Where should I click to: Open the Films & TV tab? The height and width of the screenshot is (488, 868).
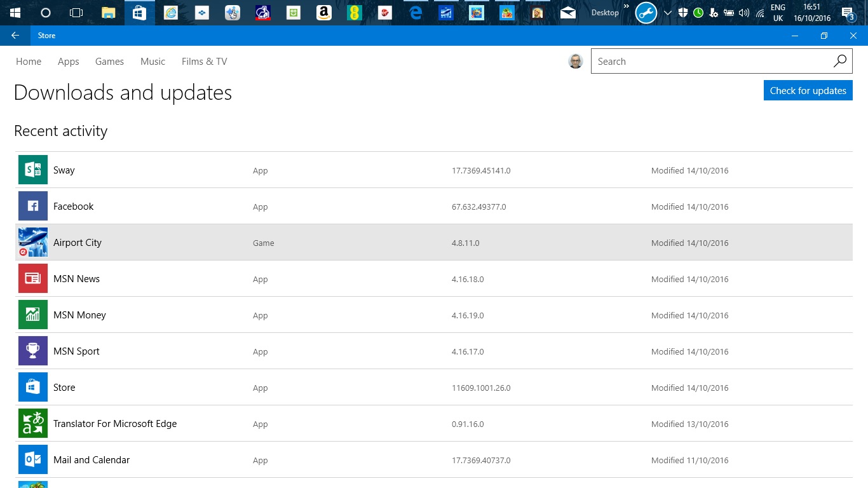204,62
